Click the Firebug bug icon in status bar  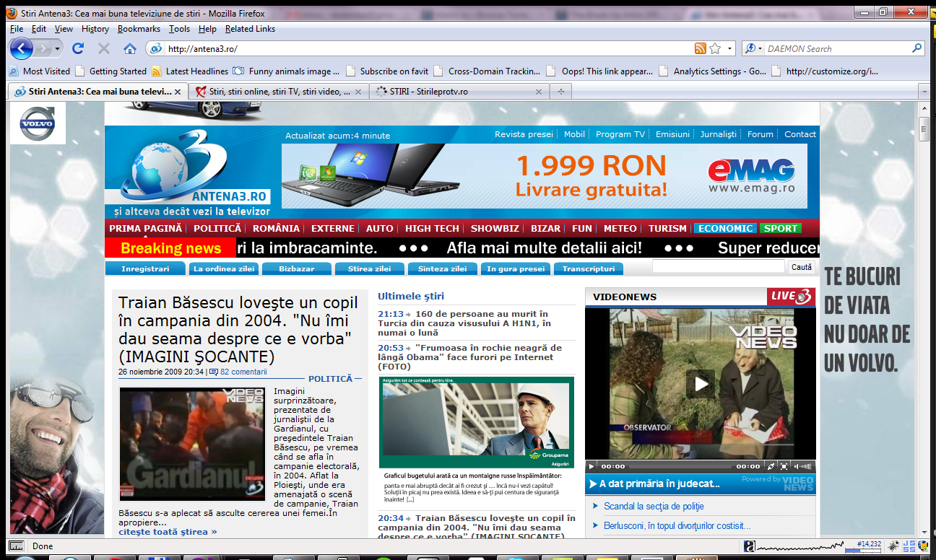pos(894,546)
